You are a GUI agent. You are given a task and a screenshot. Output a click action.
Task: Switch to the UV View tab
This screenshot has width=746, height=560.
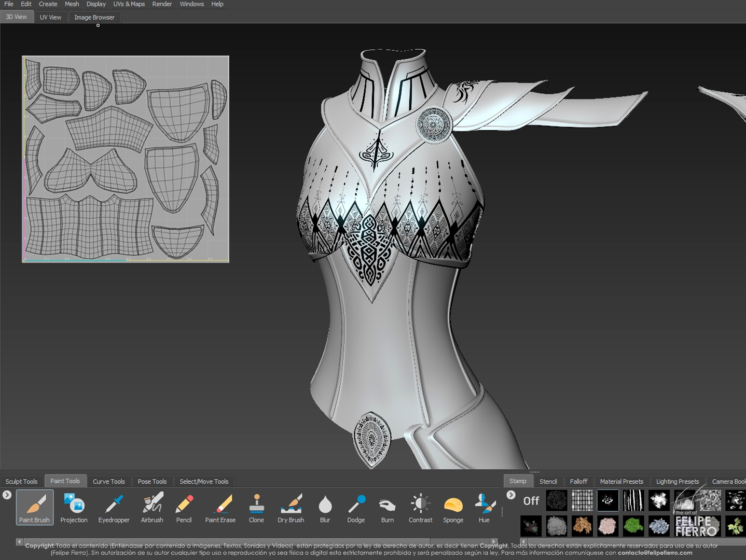point(50,17)
